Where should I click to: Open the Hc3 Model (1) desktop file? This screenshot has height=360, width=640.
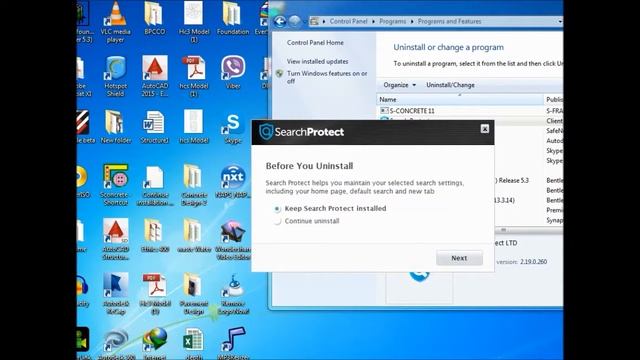[193, 21]
